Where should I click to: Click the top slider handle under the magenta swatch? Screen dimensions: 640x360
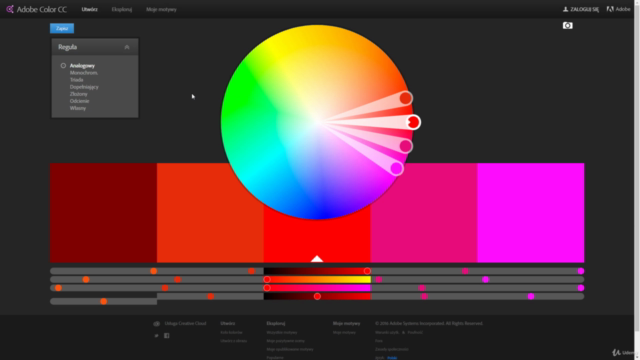point(581,271)
